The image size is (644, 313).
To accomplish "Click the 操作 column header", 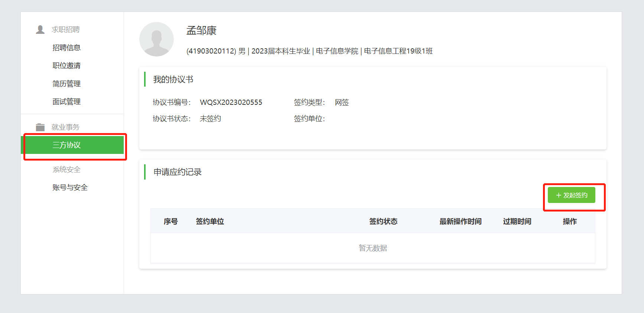I will tap(569, 222).
